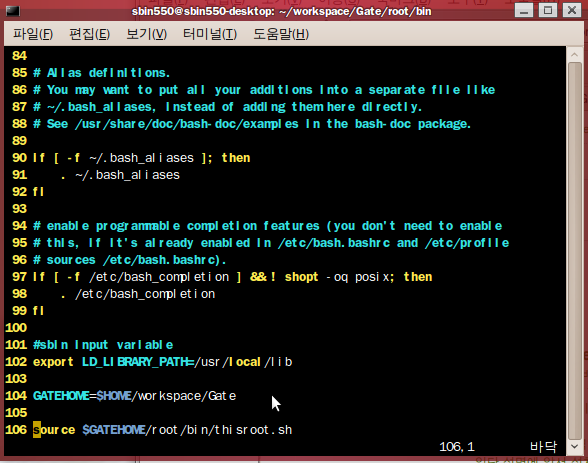Click 'export' keyword on line 102

pyautogui.click(x=53, y=362)
